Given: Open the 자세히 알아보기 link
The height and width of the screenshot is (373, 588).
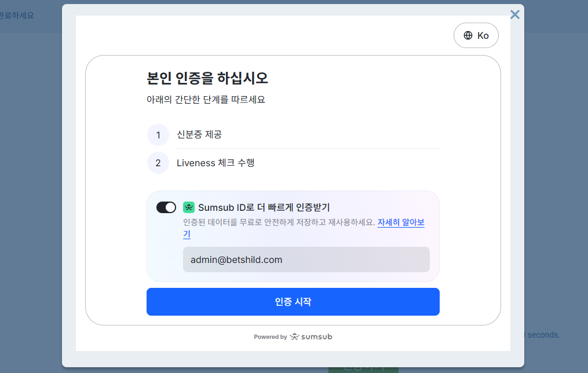Looking at the screenshot, I should [x=400, y=222].
